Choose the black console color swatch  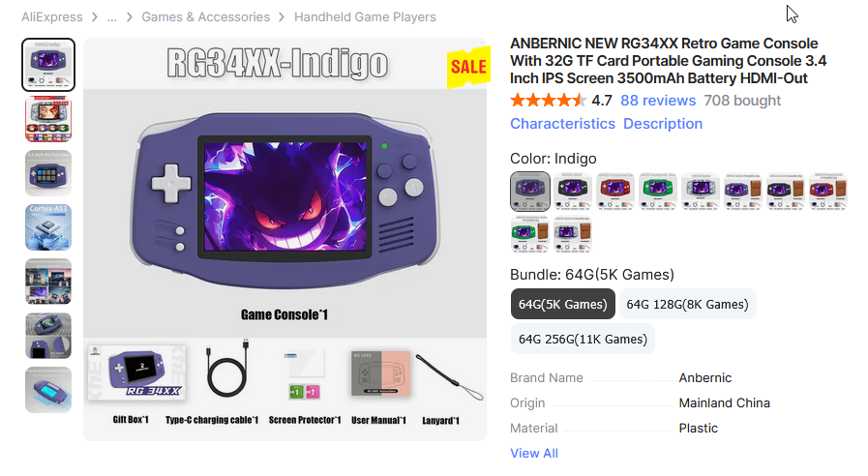(x=573, y=191)
